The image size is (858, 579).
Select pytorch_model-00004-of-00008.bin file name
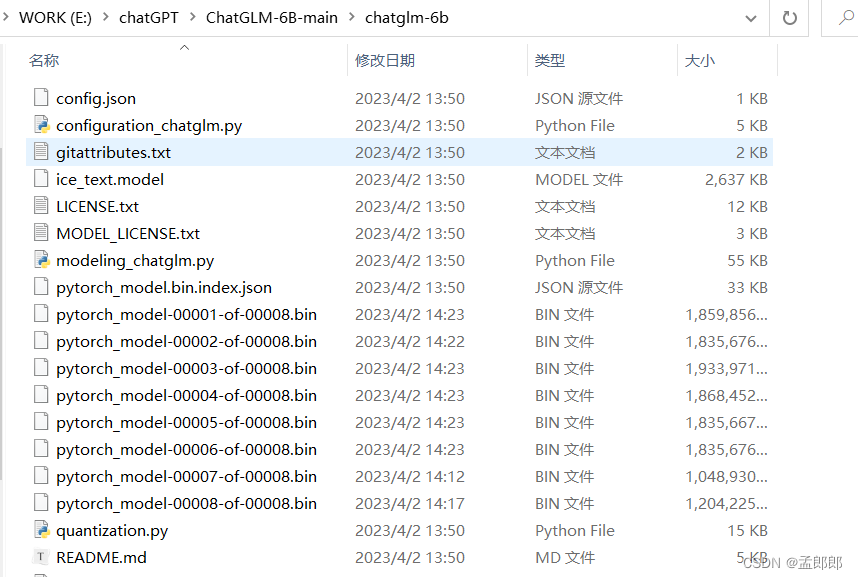(x=186, y=396)
